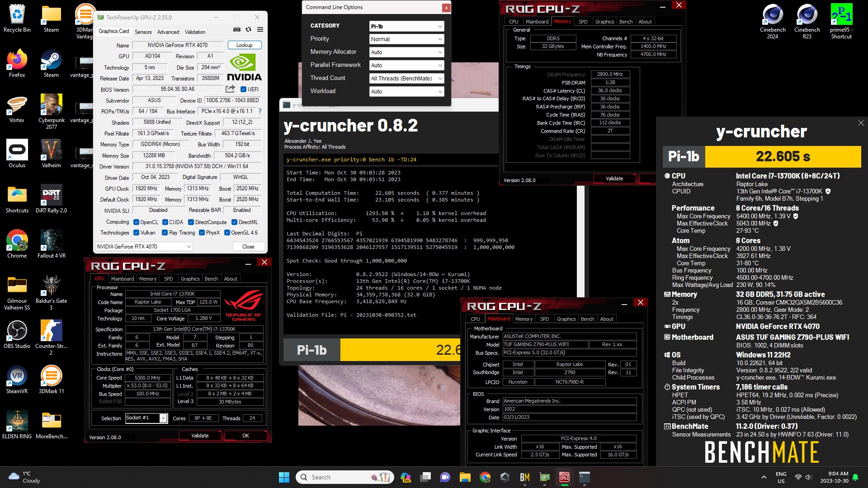This screenshot has height=488, width=868.
Task: Click the GPU-Z taskbar icon
Action: pos(545,477)
